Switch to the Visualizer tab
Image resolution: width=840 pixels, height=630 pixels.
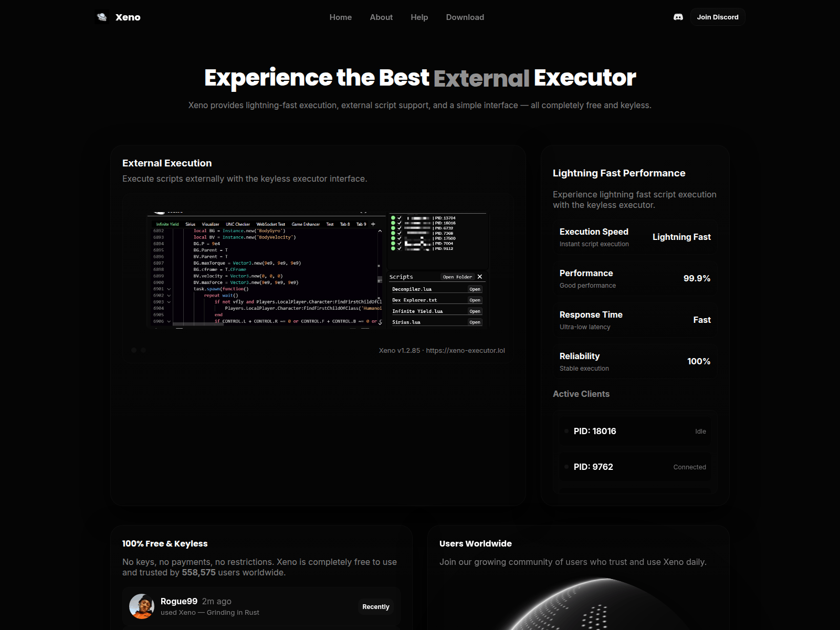point(211,224)
